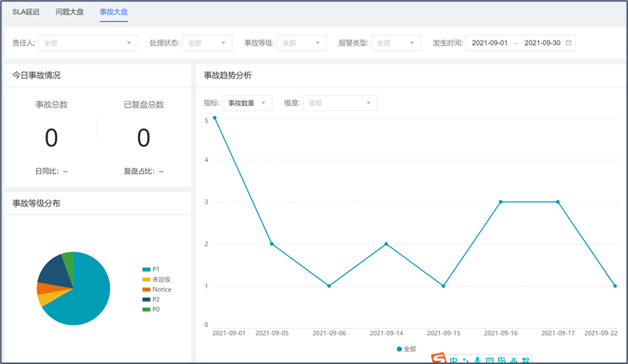
Task: Switch to the SLA延迟 tab
Action: 26,12
